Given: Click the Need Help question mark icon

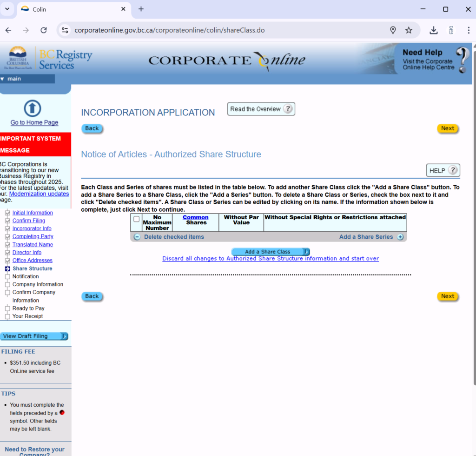Looking at the screenshot, I should pos(462,60).
